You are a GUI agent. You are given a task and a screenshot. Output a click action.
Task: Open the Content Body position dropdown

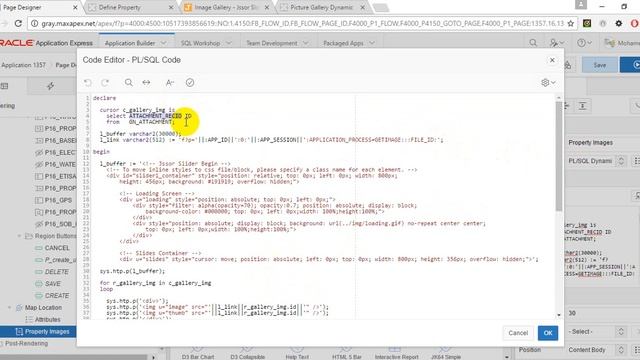tap(597, 350)
